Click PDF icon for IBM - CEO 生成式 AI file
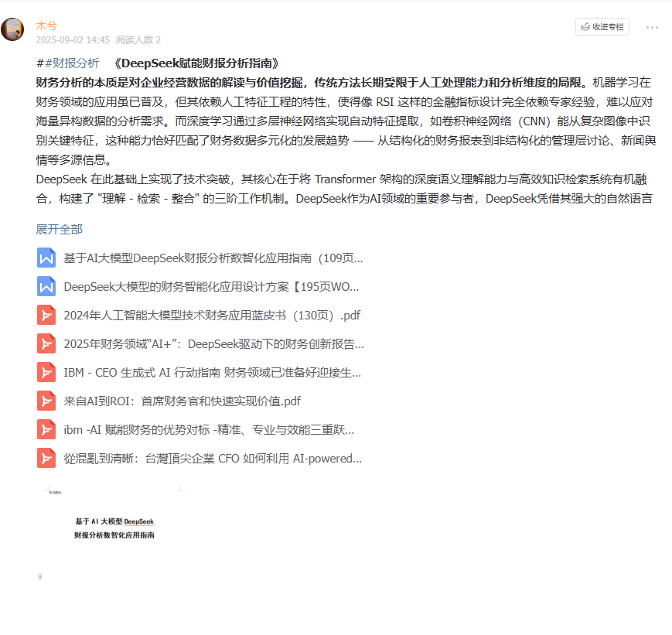This screenshot has width=672, height=635. 46,372
